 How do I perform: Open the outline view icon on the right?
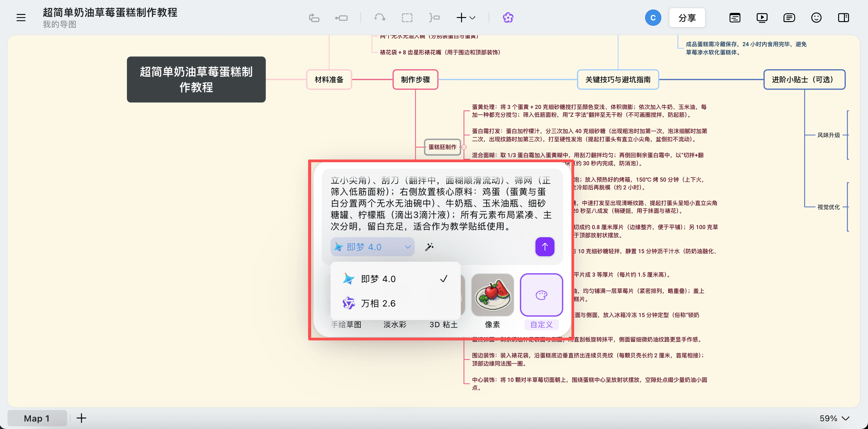(x=734, y=17)
